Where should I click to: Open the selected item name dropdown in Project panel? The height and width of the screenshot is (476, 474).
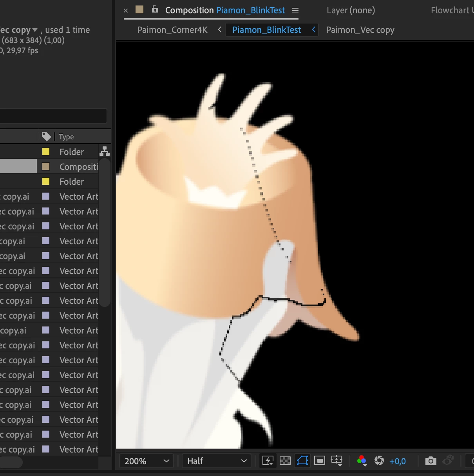35,30
